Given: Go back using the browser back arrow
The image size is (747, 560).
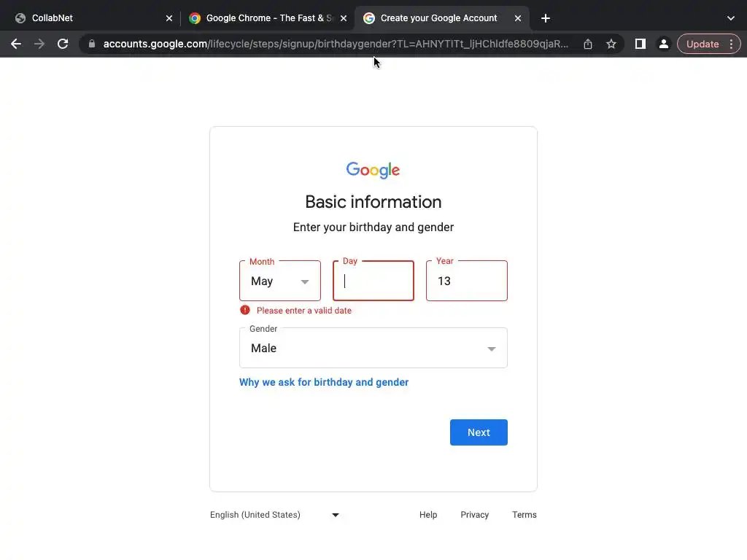Looking at the screenshot, I should pos(16,44).
